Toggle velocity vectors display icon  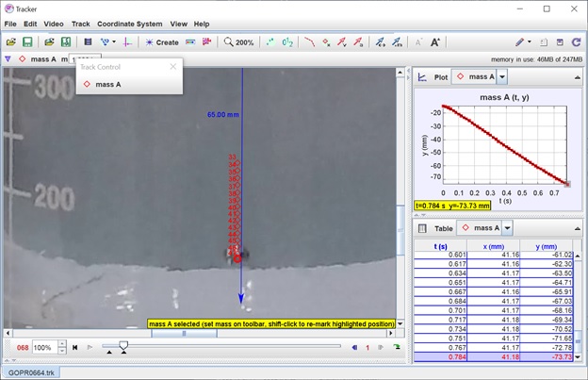[x=342, y=42]
